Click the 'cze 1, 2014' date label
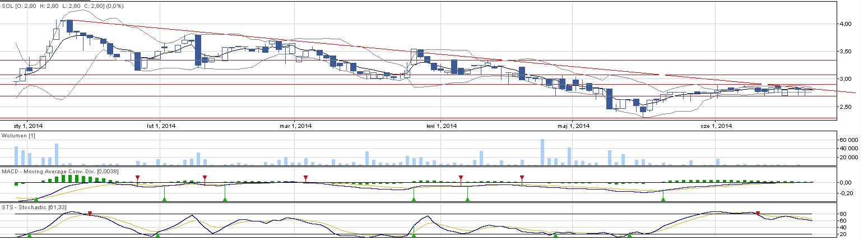Image resolution: width=868 pixels, height=240 pixels. [x=716, y=126]
